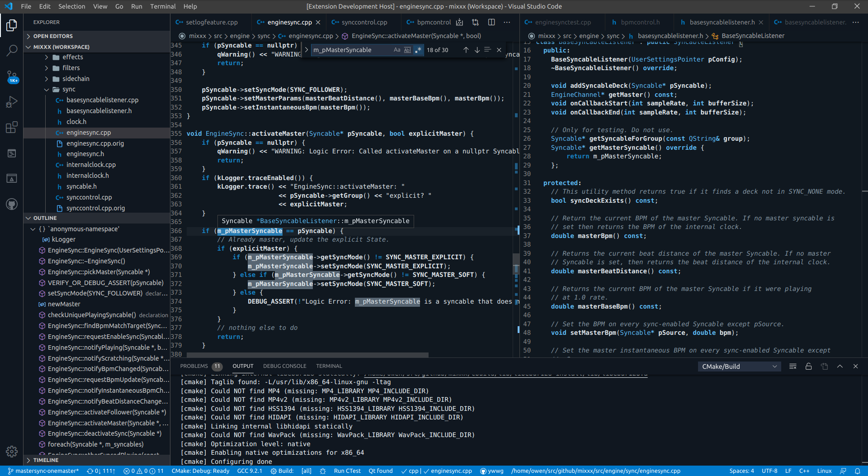Open More Actions menu of right editor group
Screen dimensions: 868x476
click(856, 22)
